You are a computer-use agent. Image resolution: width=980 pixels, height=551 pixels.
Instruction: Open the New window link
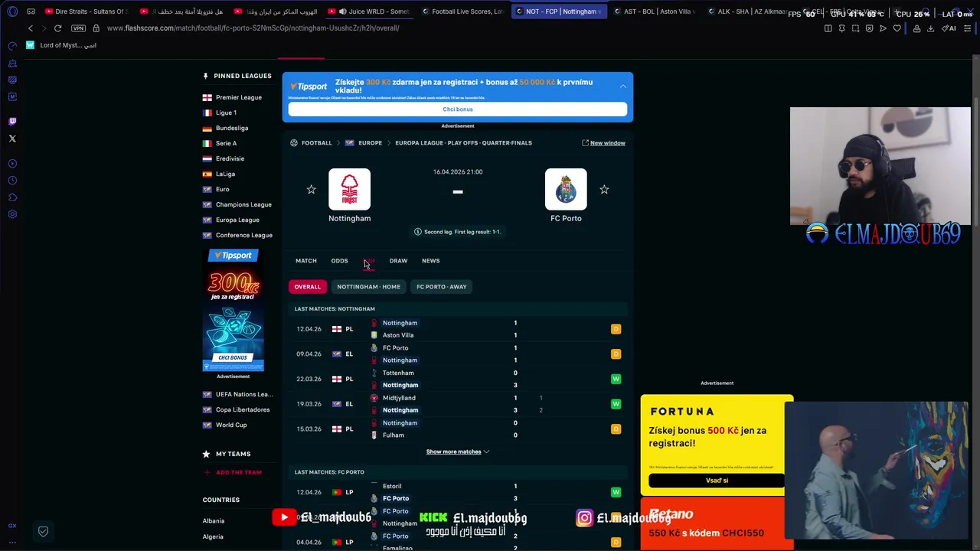point(603,143)
